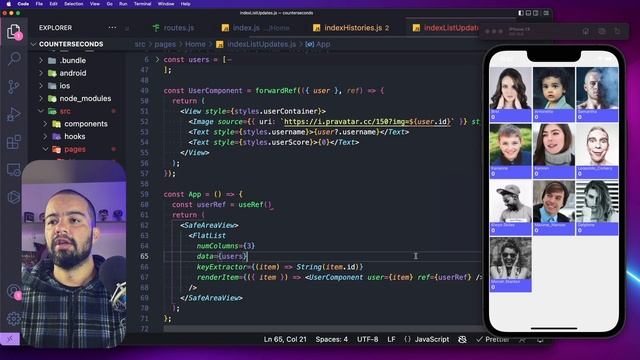This screenshot has width=640, height=360.
Task: Tap the long-dark-haired woman avatar in simulator
Action: pos(510,89)
